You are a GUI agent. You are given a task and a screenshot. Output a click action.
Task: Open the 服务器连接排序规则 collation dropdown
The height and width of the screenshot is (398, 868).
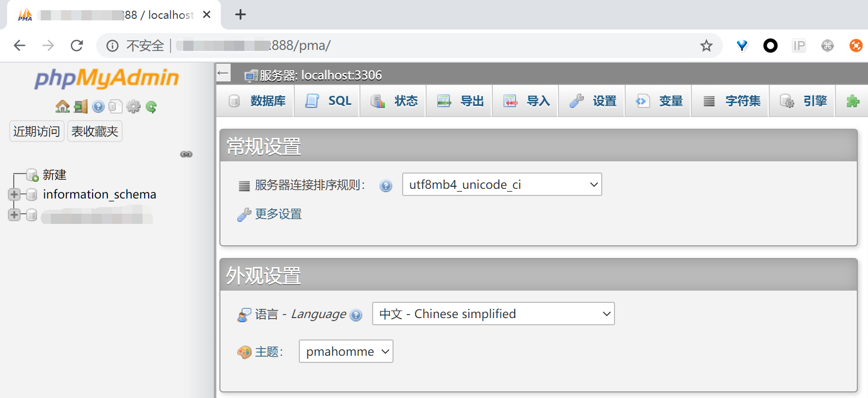pos(502,184)
